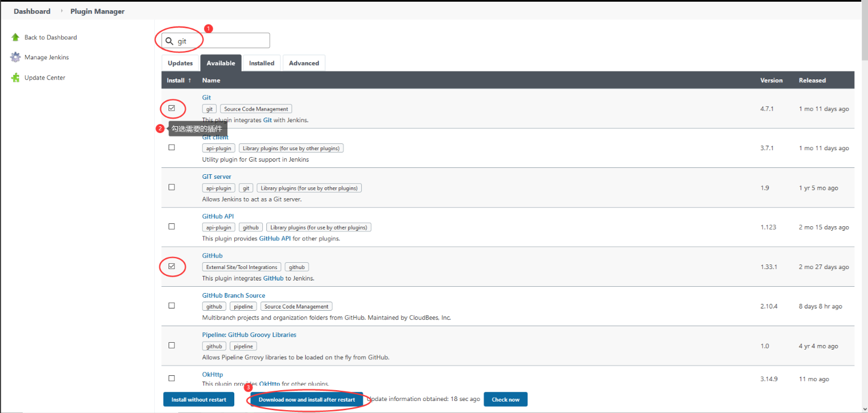This screenshot has width=868, height=413.
Task: Click pipeline tag on GitHub Branch Source row
Action: point(243,306)
